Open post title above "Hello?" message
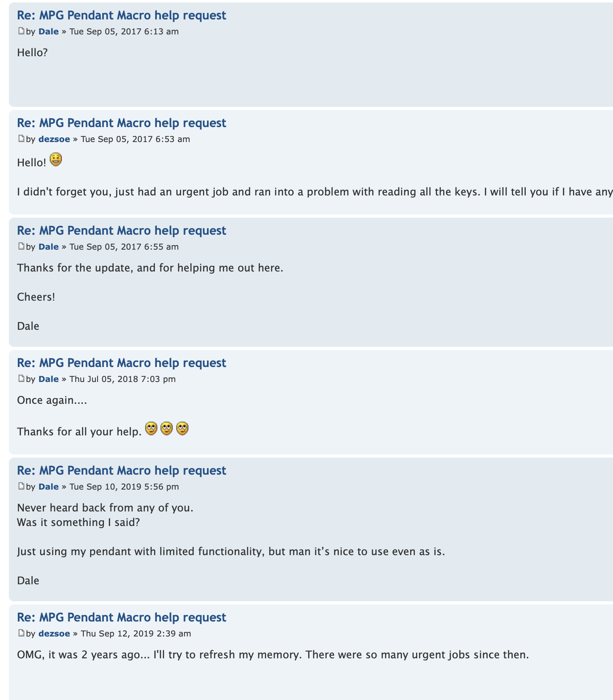The width and height of the screenshot is (613, 700). coord(122,15)
